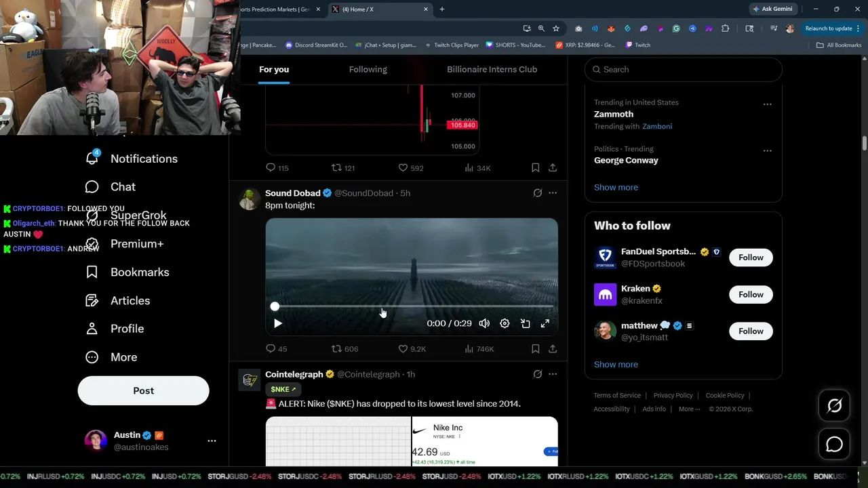Click the X search field
This screenshot has width=868, height=488.
click(683, 69)
